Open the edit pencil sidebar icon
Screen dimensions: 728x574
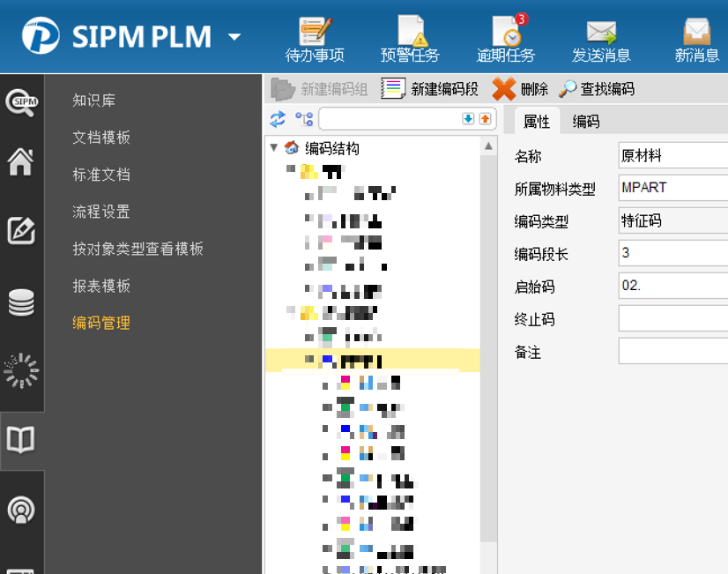pos(21,230)
